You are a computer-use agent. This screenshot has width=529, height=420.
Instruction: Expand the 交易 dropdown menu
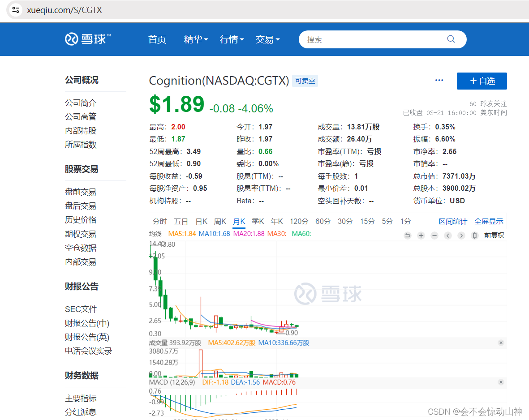pos(267,39)
